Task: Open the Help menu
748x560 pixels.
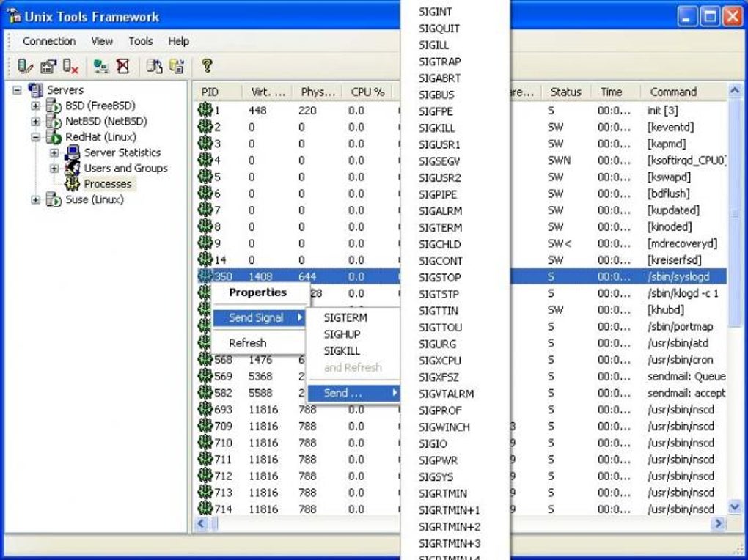Action: [178, 41]
